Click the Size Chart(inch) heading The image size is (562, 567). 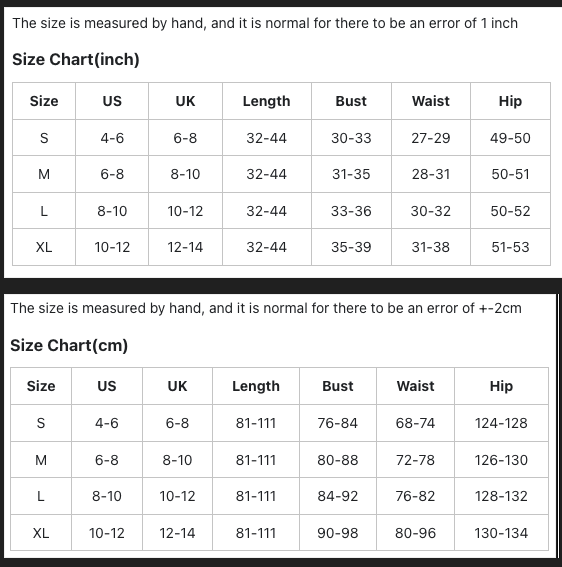coord(76,60)
